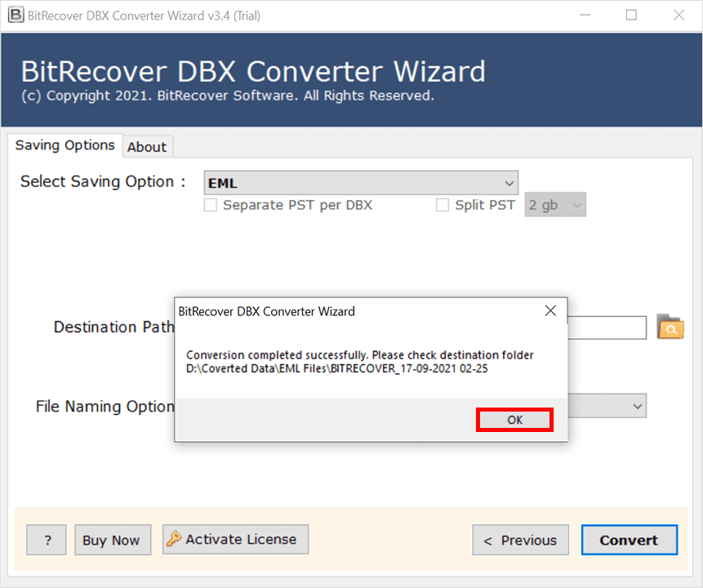Enable Separate PST per DBX checkbox
The height and width of the screenshot is (588, 703).
tap(211, 205)
